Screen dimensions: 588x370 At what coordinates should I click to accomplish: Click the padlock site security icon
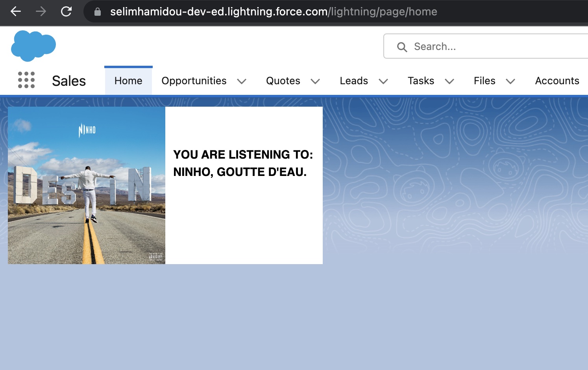tap(98, 12)
